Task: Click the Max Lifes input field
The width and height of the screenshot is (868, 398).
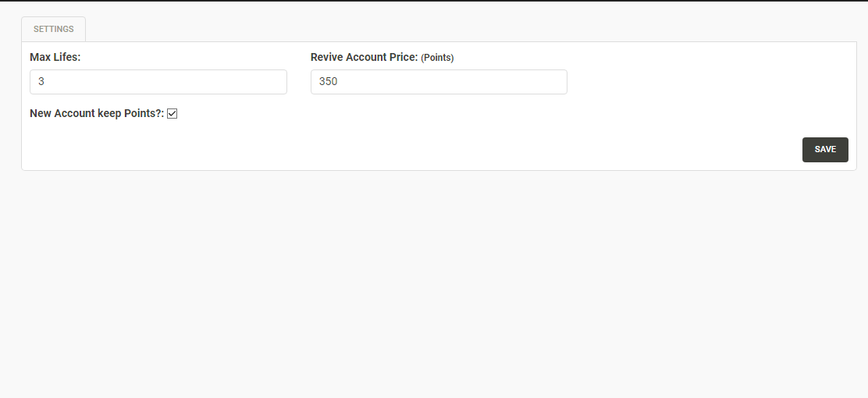Action: click(x=158, y=82)
